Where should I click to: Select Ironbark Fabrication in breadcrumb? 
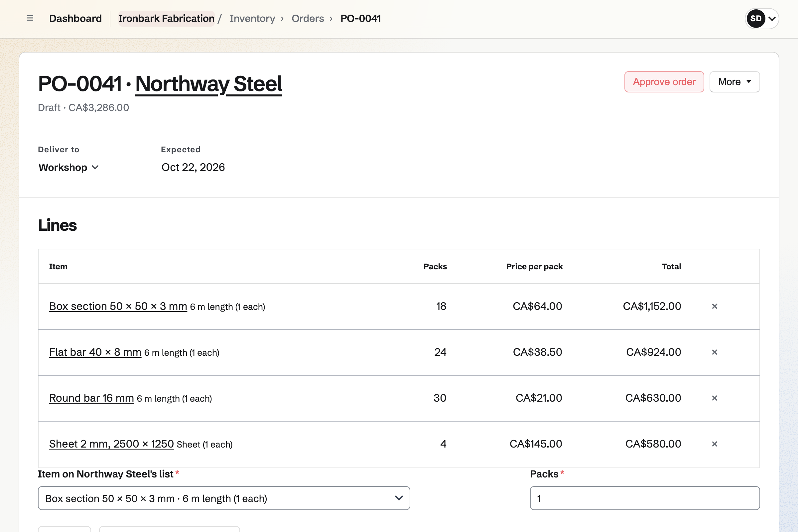(x=166, y=18)
